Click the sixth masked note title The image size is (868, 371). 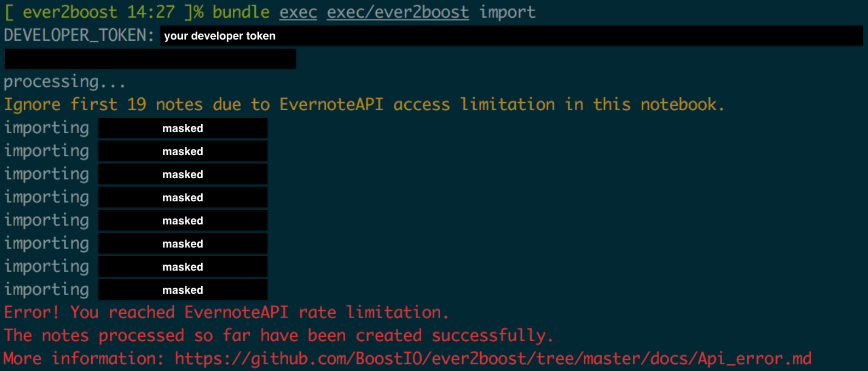[183, 244]
